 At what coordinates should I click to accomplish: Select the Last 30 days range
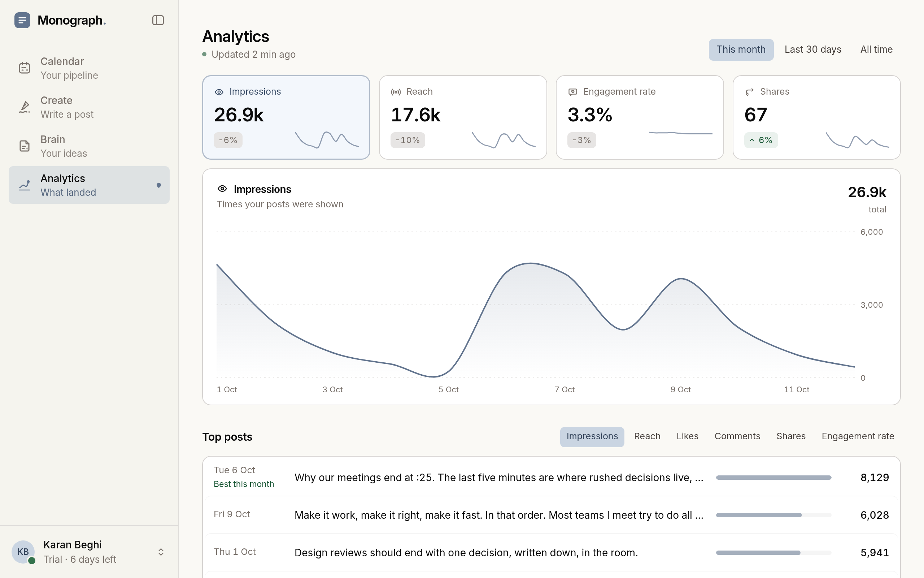813,50
